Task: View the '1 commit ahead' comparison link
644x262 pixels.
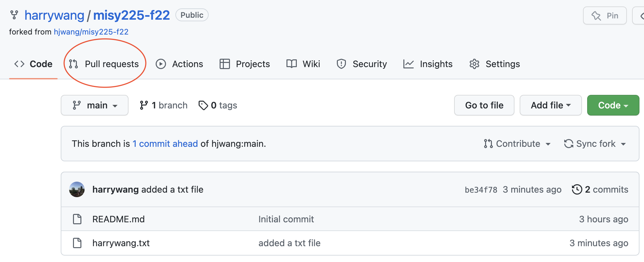Action: coord(165,144)
